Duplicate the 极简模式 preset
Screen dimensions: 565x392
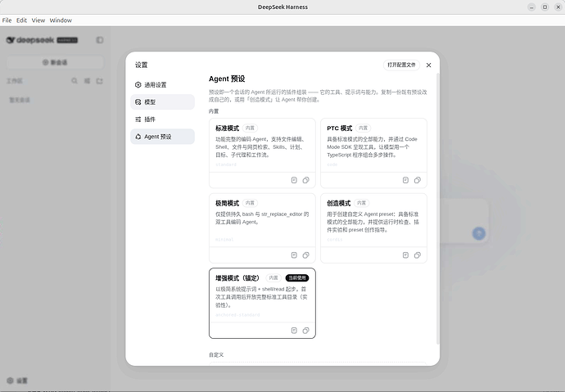click(305, 255)
